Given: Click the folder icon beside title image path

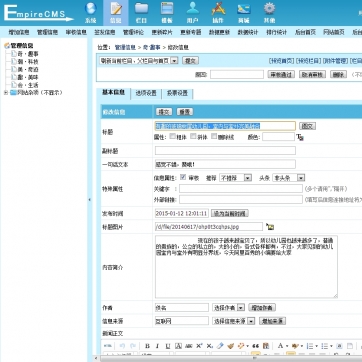Looking at the screenshot, I should tap(270, 227).
